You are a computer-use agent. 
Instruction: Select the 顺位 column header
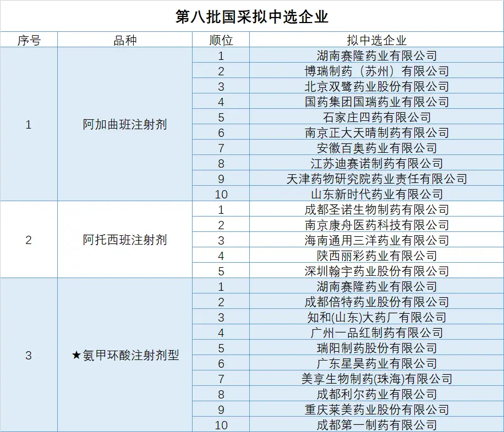pos(221,41)
